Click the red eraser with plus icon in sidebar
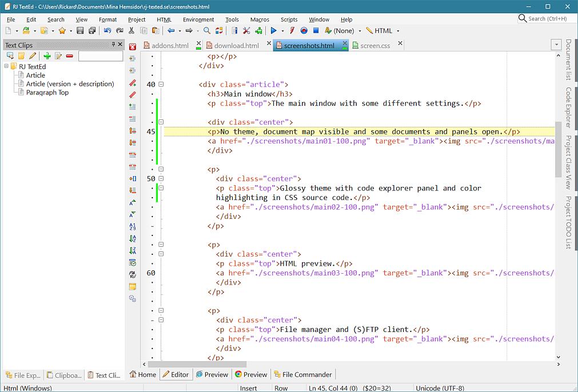 [x=133, y=83]
